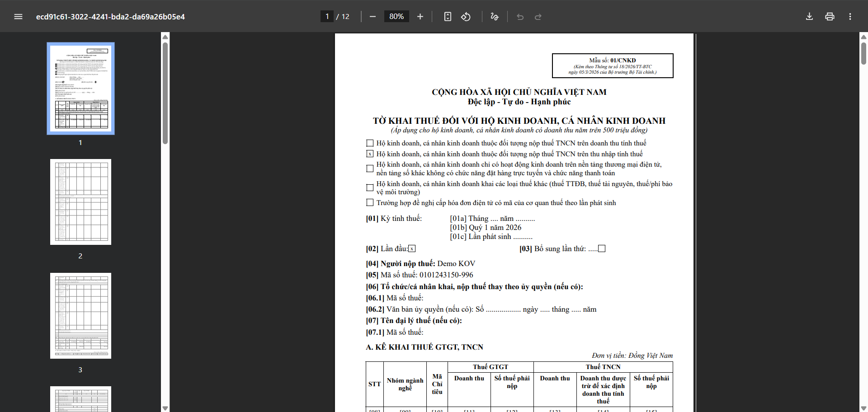Viewport: 868px width, 412px height.
Task: Redo the annotation
Action: click(x=538, y=17)
